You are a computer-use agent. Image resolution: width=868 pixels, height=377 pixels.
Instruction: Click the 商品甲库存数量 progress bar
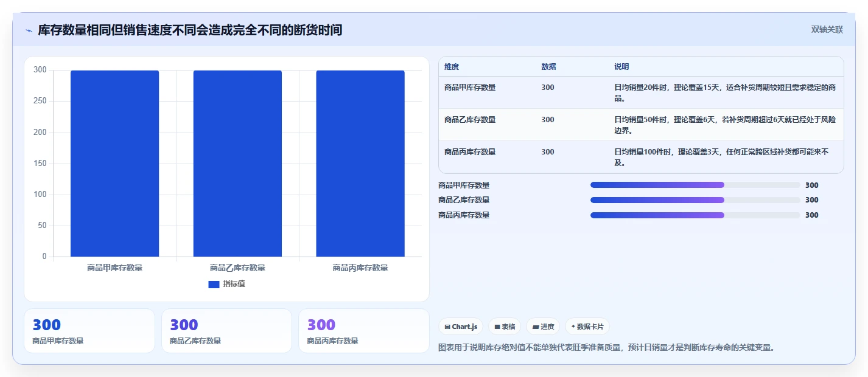click(x=695, y=185)
